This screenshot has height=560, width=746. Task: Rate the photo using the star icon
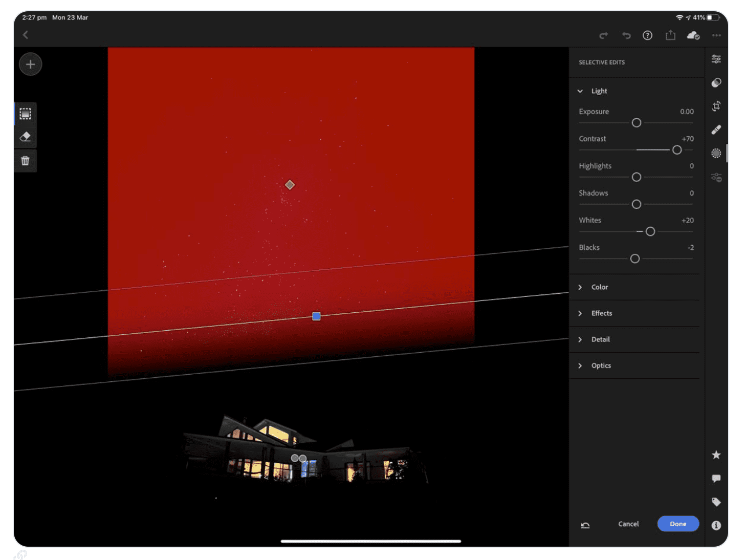click(x=716, y=455)
